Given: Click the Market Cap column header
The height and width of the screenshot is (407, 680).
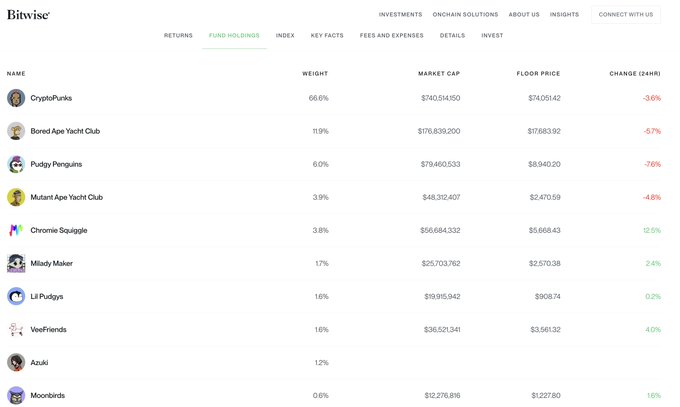Looking at the screenshot, I should coord(439,74).
